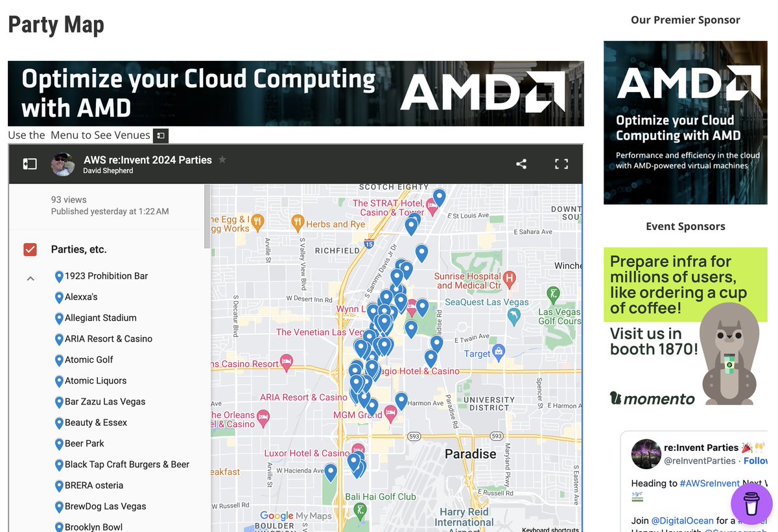Click the Bali Hai Golf Club marker
This screenshot has width=778, height=532.
pos(360,512)
